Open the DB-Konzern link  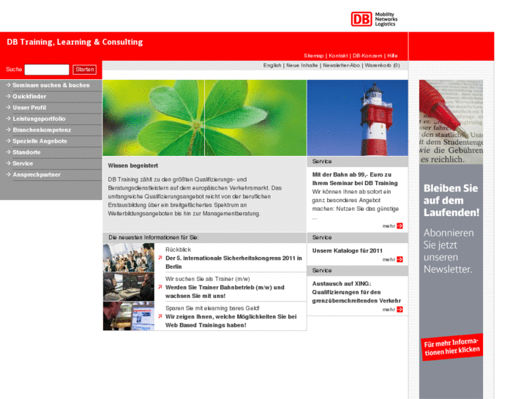click(x=367, y=56)
